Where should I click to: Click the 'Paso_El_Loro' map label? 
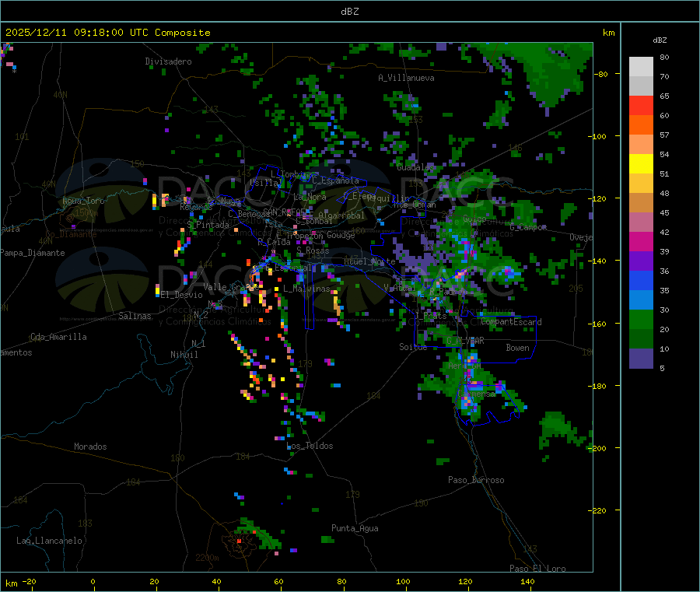[x=538, y=569]
